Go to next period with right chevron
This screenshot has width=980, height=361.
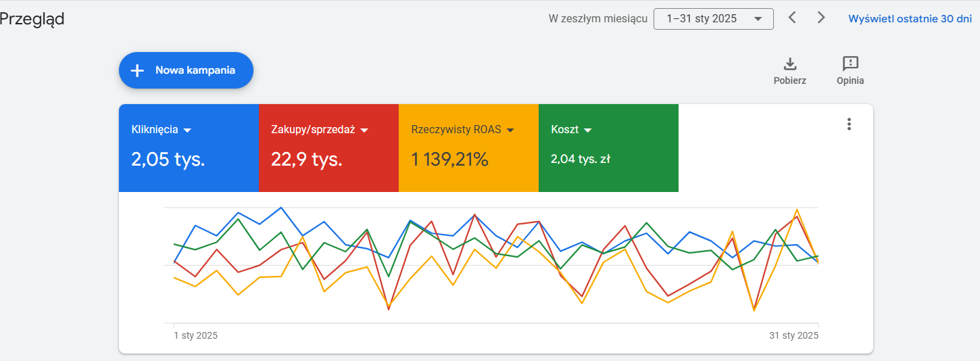(x=821, y=18)
